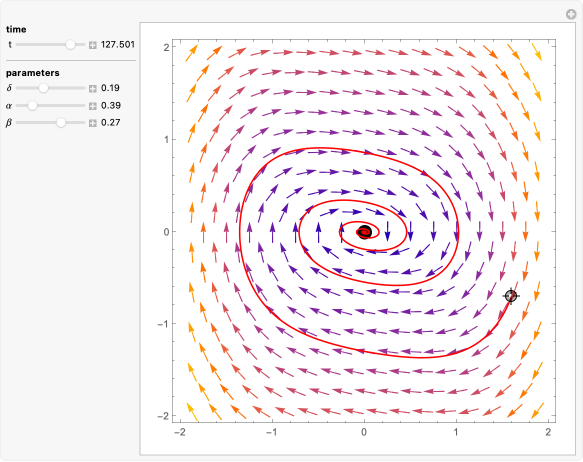This screenshot has height=462, width=583.
Task: Click the α value 0.39
Action: [111, 106]
